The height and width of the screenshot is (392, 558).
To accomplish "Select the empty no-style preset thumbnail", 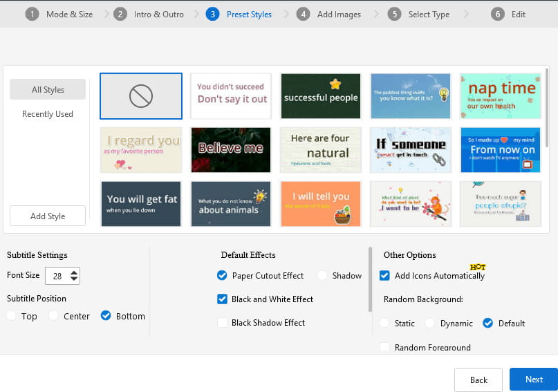I will point(141,96).
